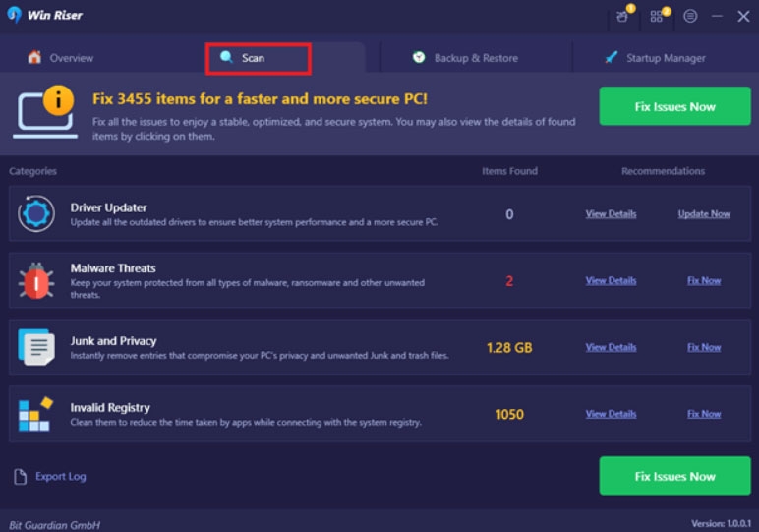Open View Details for Driver Updater
Screen dimensions: 759x532
(611, 214)
